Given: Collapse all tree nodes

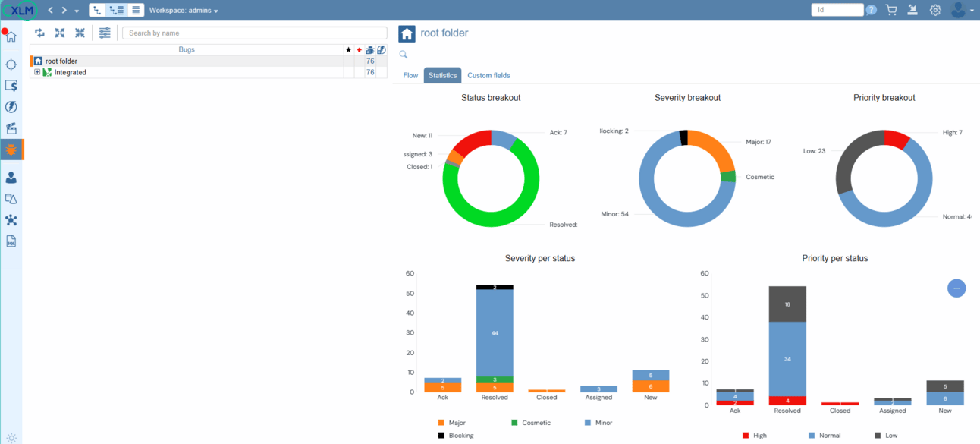Looking at the screenshot, I should (x=80, y=33).
